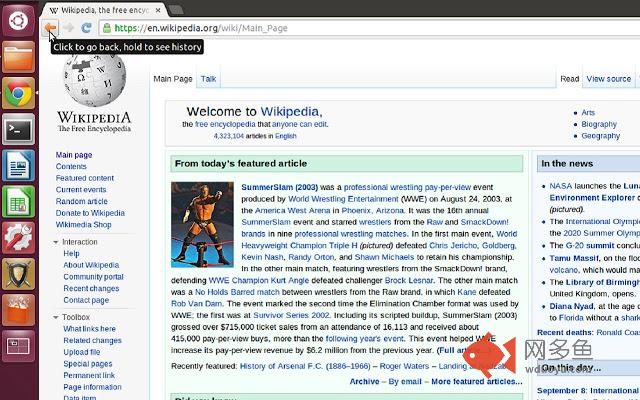Open the Files folder in the dock
This screenshot has width=640, height=400.
(18, 57)
